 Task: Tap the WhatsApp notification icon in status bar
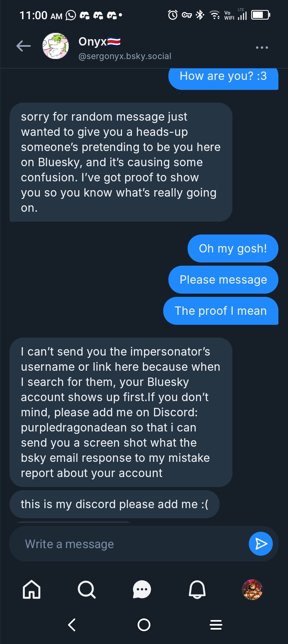point(71,16)
